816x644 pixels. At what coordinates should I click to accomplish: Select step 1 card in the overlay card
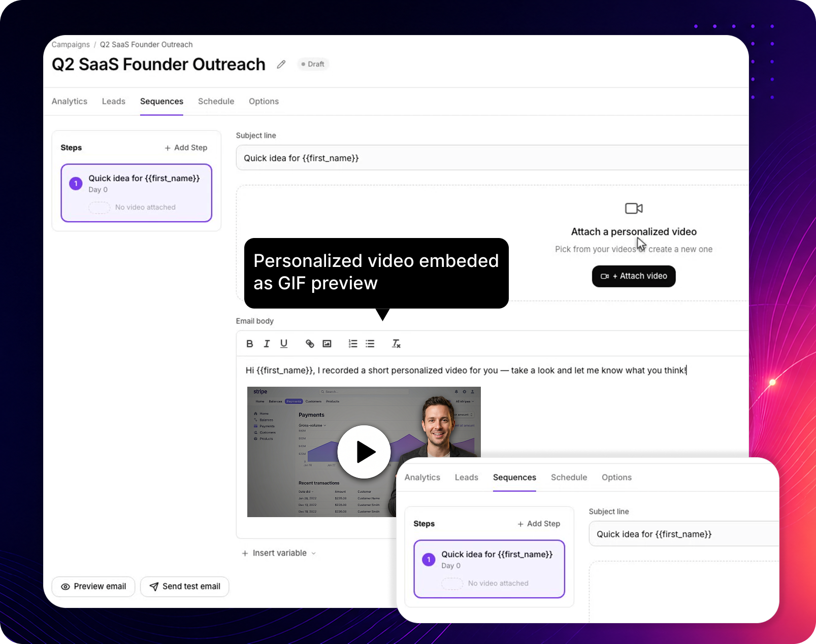click(x=489, y=569)
